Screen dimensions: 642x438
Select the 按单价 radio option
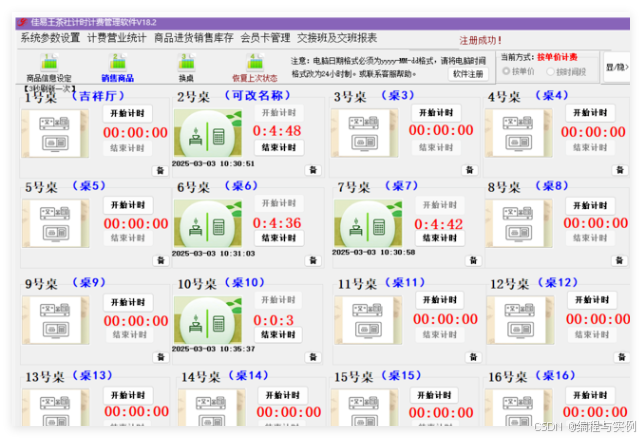click(x=518, y=72)
